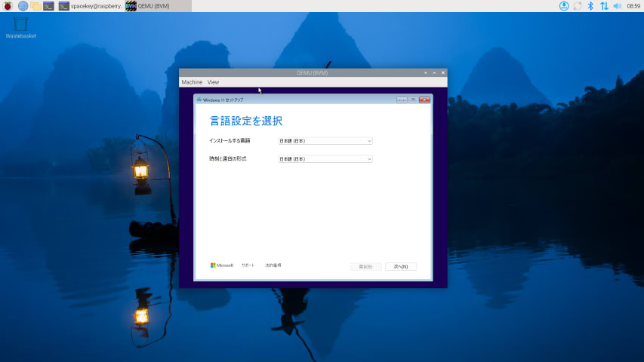Click the Bluetooth tray icon
Image resolution: width=644 pixels, height=362 pixels.
[590, 6]
